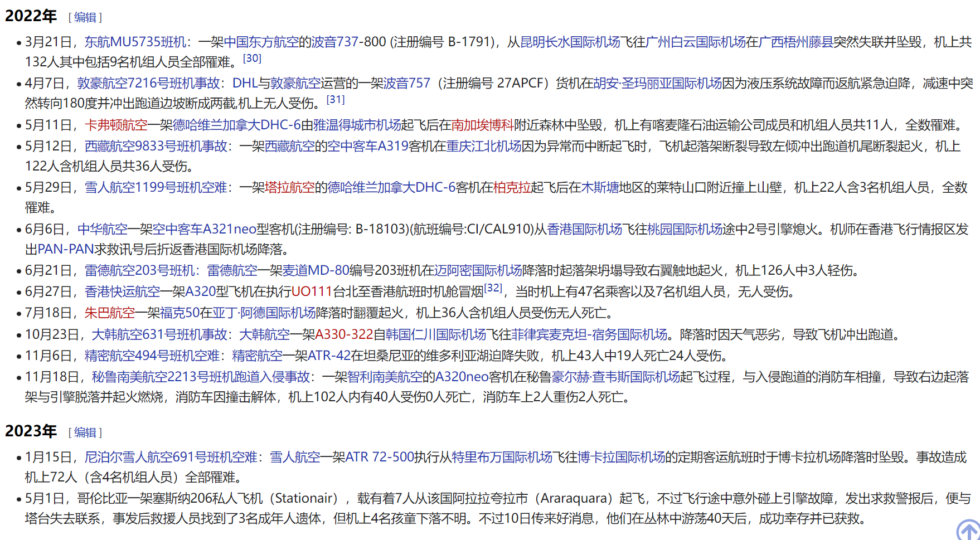Open the 波音757 link

click(406, 83)
